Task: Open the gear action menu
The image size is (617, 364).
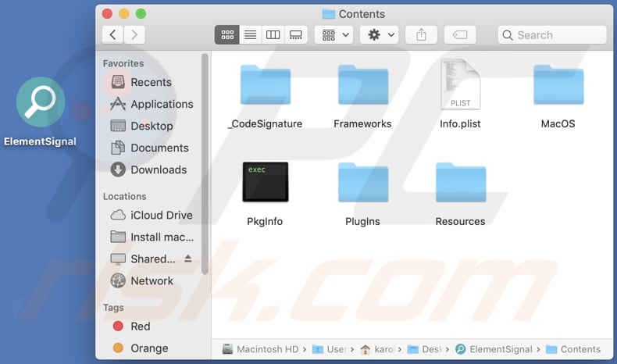Action: (x=382, y=35)
